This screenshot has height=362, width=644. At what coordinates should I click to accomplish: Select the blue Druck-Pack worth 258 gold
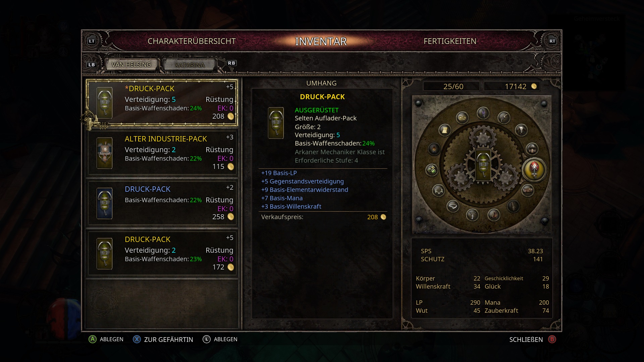(x=162, y=203)
